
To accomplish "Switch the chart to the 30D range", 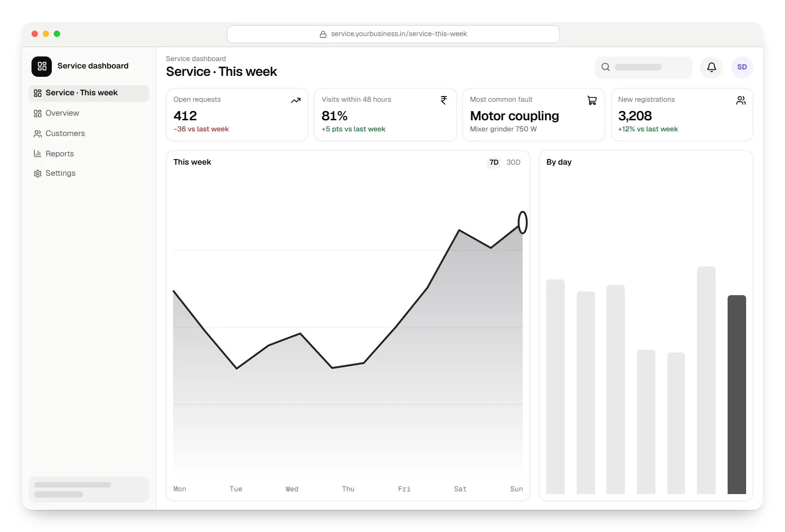I will point(513,162).
